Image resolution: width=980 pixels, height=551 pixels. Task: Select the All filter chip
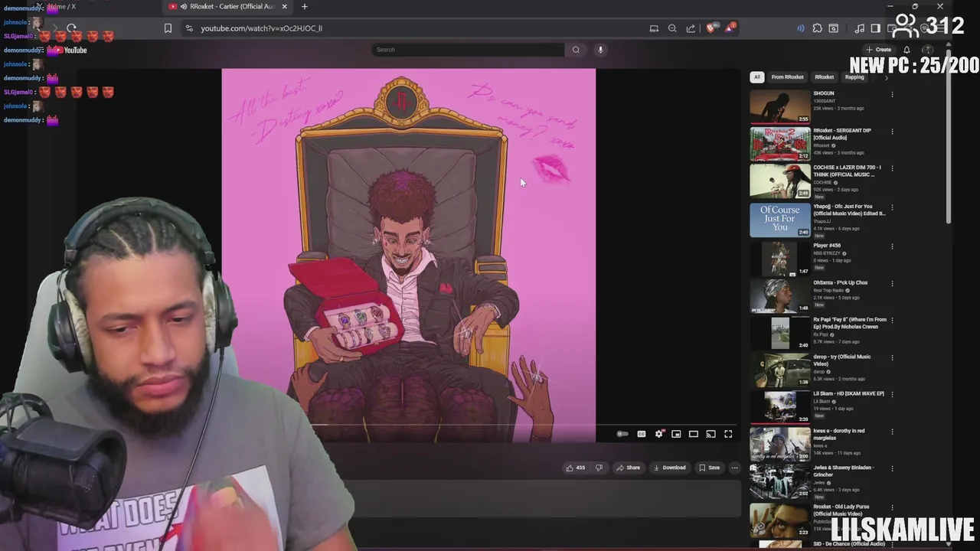click(x=756, y=77)
